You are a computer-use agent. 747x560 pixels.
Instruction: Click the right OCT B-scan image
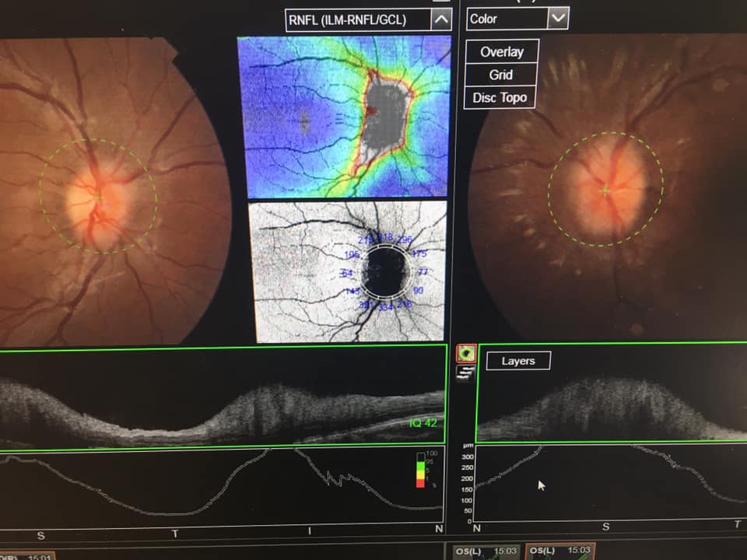coord(612,393)
